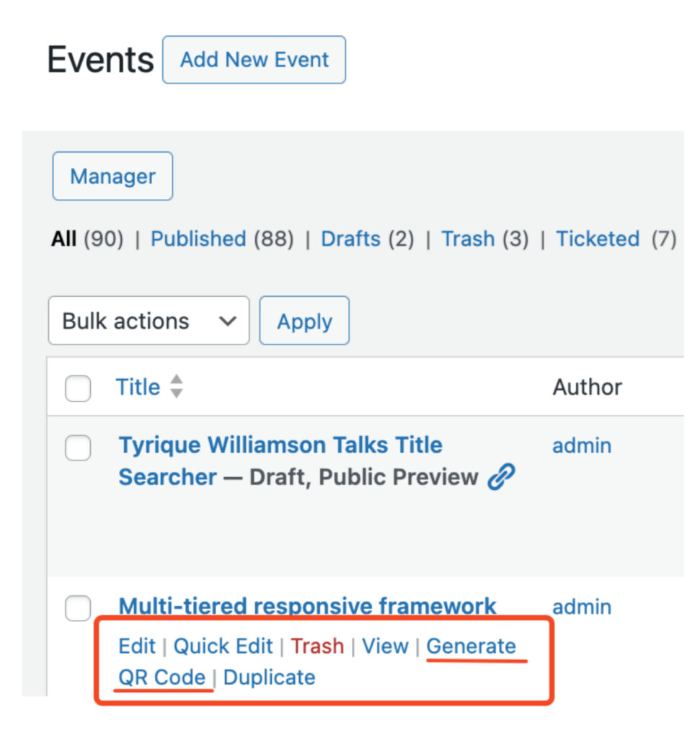
Task: Click the public preview link icon
Action: (x=500, y=477)
